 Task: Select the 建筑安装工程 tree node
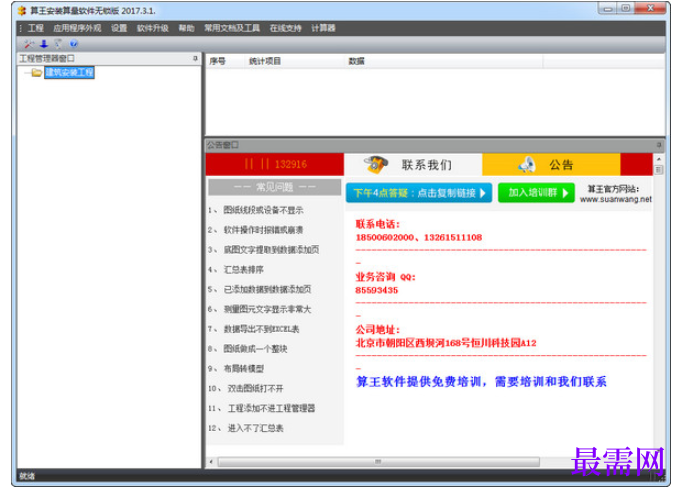click(70, 72)
